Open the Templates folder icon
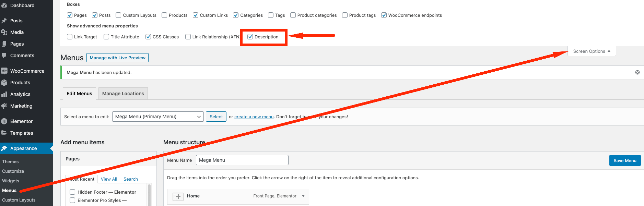This screenshot has height=206, width=644. pyautogui.click(x=4, y=133)
